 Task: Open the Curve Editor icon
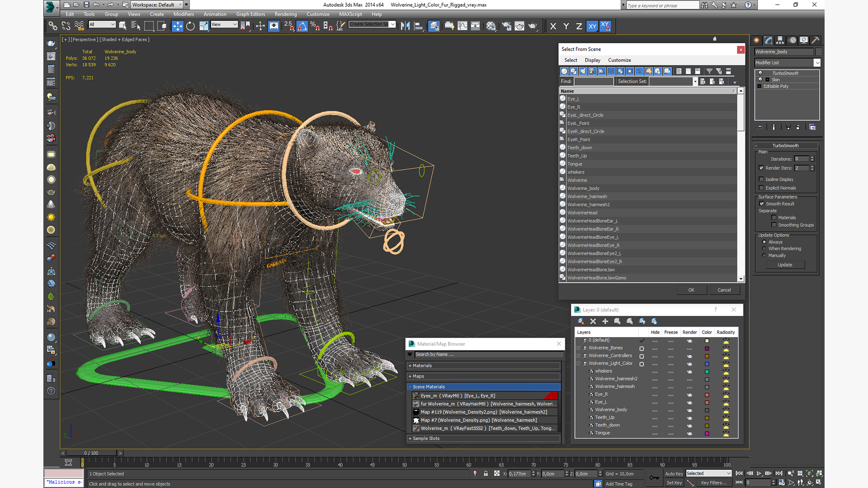pyautogui.click(x=462, y=26)
